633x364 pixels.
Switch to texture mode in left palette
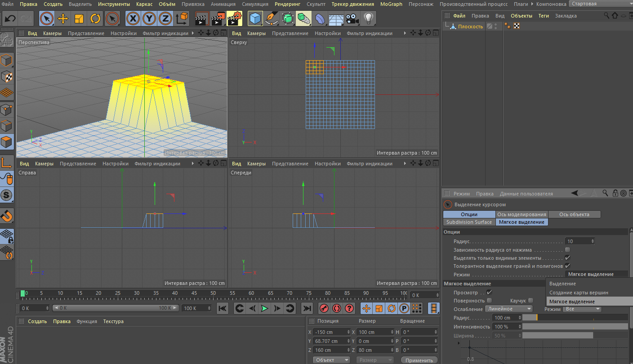tap(7, 77)
